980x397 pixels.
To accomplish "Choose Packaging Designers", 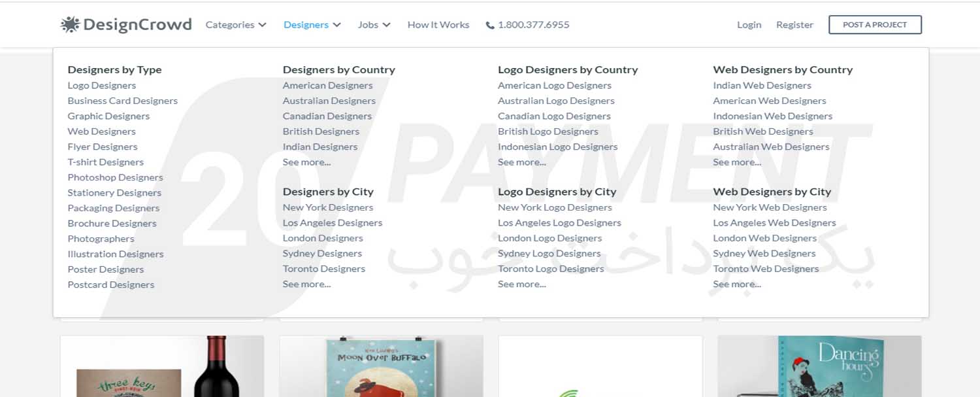I will 114,208.
